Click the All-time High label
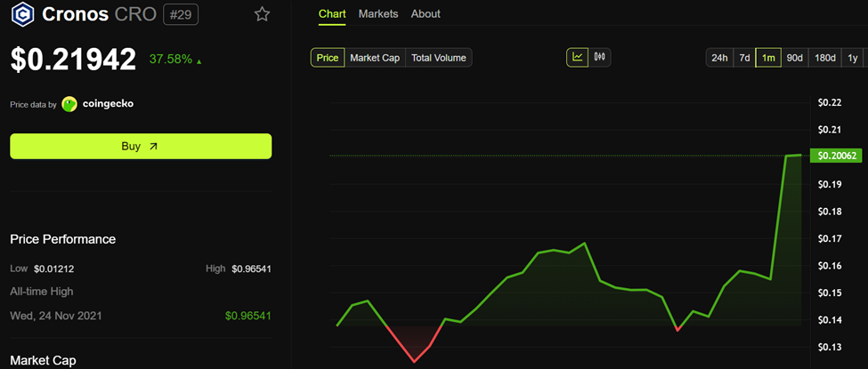The image size is (868, 369). coord(42,291)
